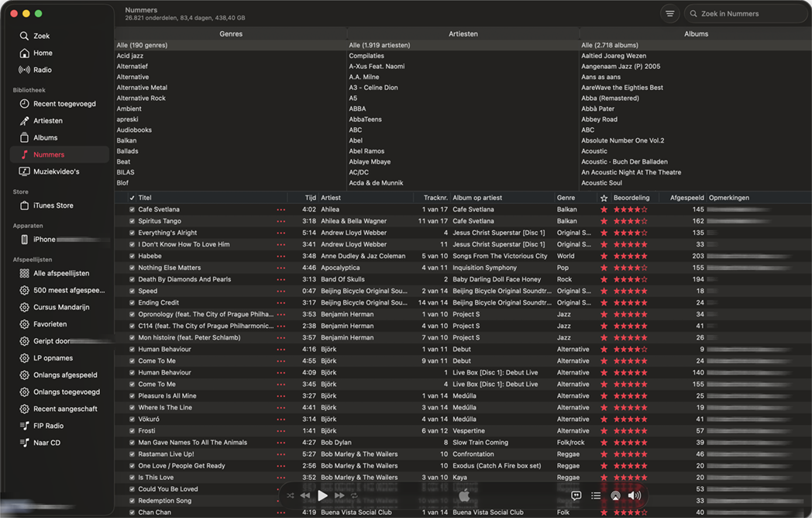Toggle the Ending Credit checkbox
This screenshot has height=518, width=812.
(x=132, y=303)
